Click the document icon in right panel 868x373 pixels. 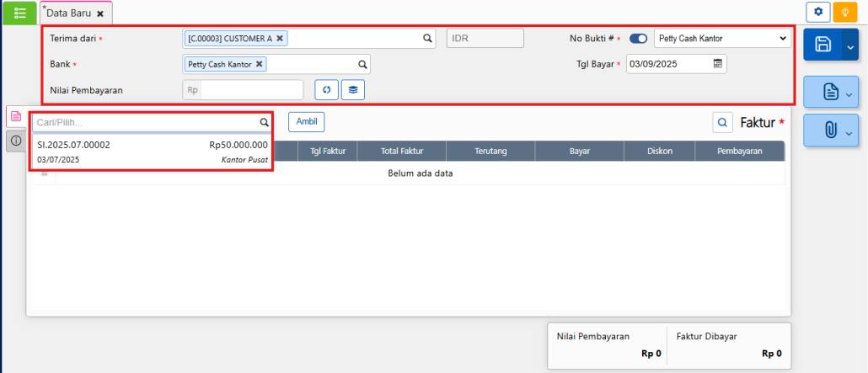click(x=830, y=92)
